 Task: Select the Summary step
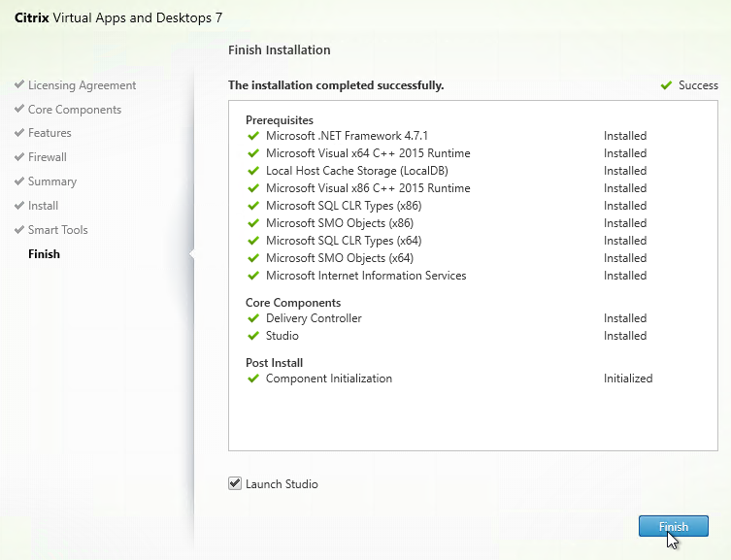click(x=52, y=181)
